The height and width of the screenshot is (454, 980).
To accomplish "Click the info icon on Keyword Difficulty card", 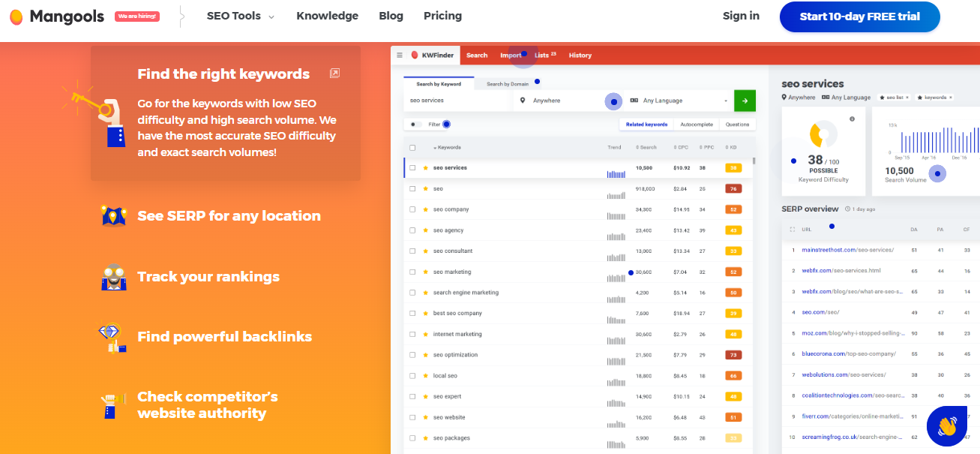I will pos(853,119).
